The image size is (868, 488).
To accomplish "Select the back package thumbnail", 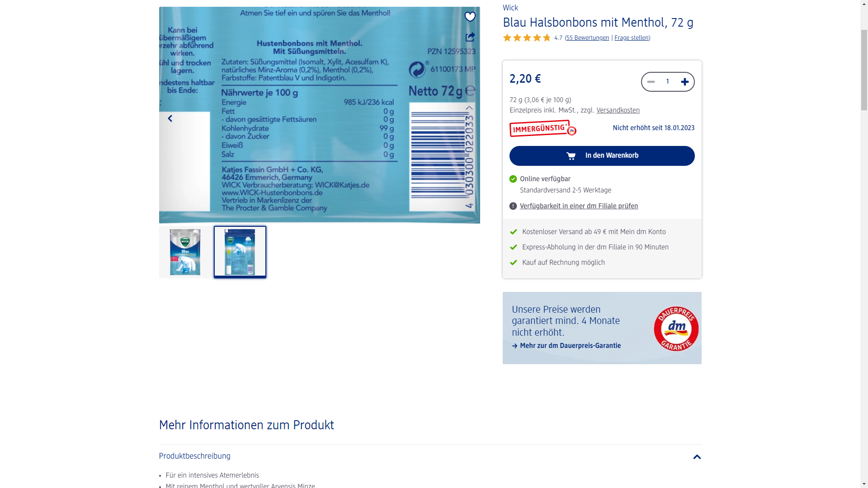I will [240, 252].
